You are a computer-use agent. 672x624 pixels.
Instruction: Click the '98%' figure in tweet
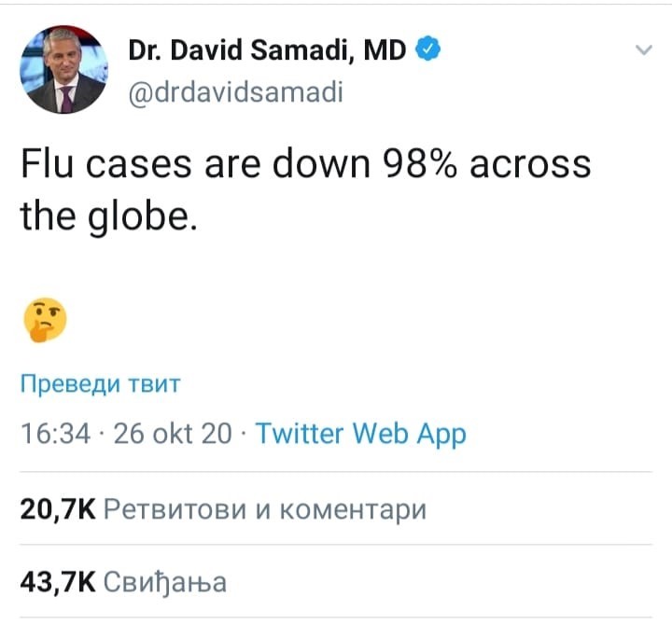(419, 164)
